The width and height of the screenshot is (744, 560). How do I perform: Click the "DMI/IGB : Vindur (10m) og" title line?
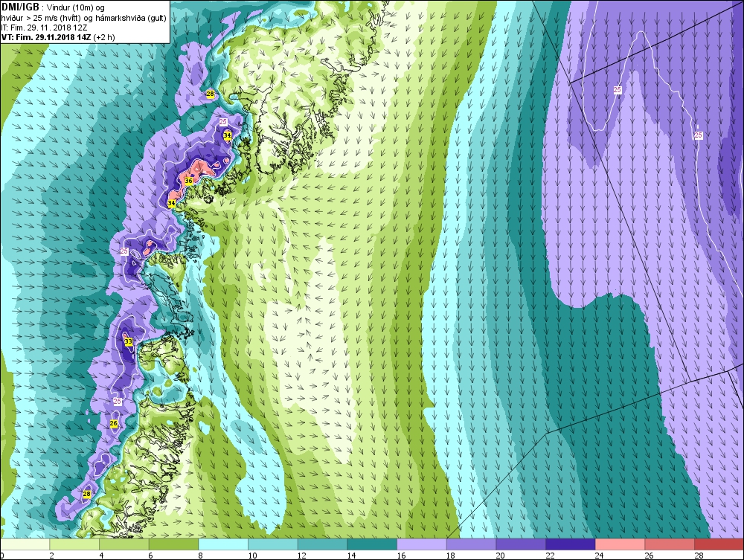pyautogui.click(x=53, y=7)
